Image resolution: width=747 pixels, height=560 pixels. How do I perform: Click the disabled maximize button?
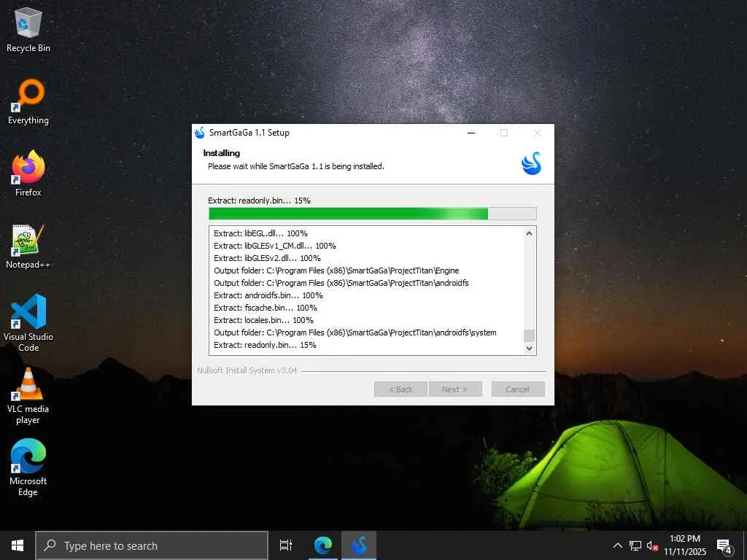(504, 133)
